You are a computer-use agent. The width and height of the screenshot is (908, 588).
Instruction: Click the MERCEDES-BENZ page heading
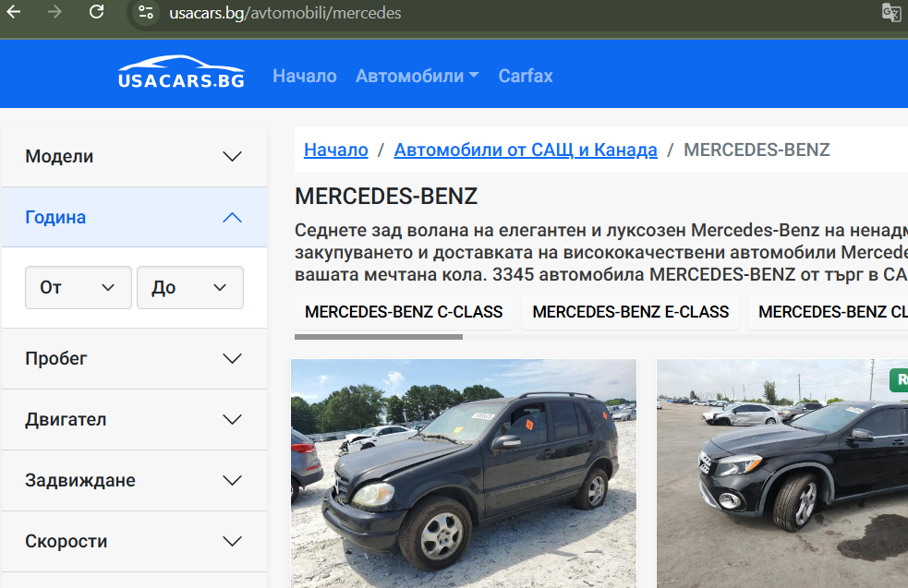click(386, 197)
